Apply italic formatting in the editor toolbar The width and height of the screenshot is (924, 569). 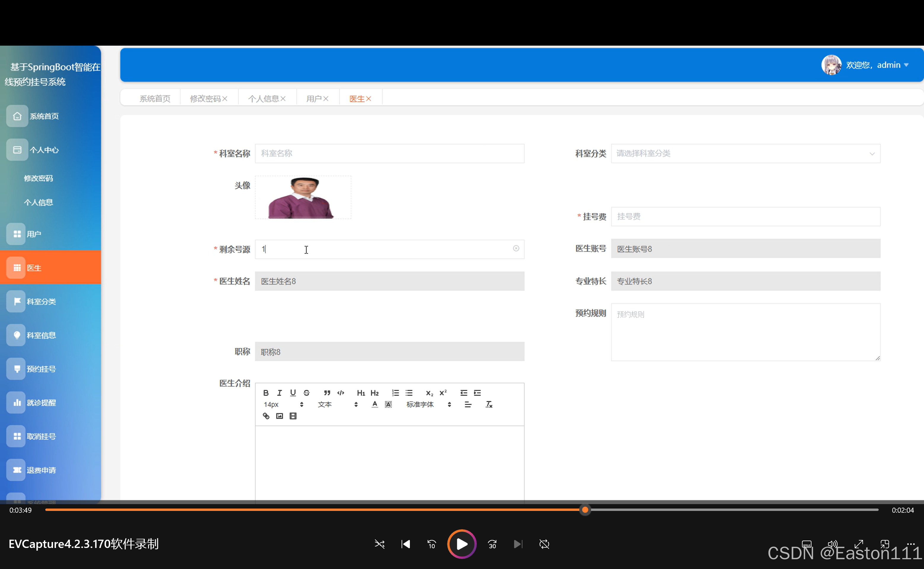click(x=279, y=393)
